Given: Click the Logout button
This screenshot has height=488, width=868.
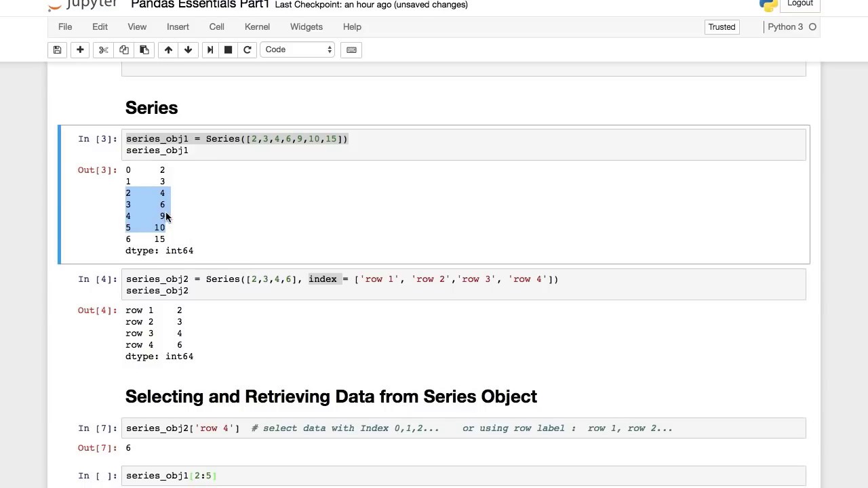Looking at the screenshot, I should (800, 4).
